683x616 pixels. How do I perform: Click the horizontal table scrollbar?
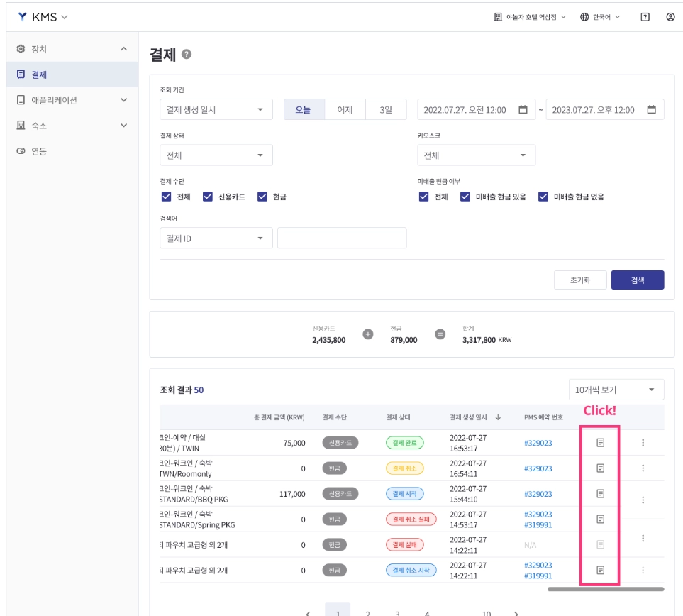click(606, 589)
